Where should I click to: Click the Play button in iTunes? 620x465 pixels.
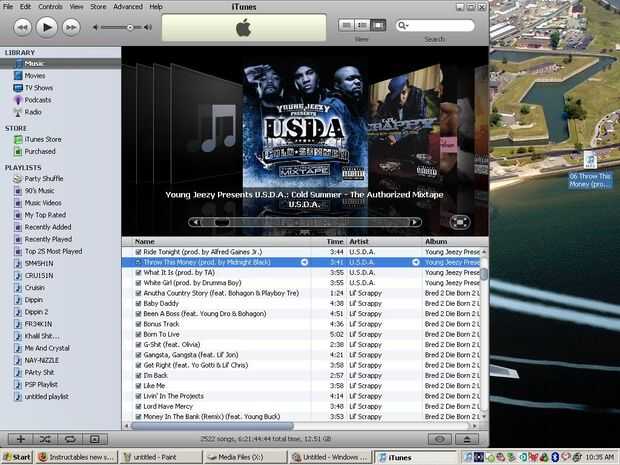point(47,27)
